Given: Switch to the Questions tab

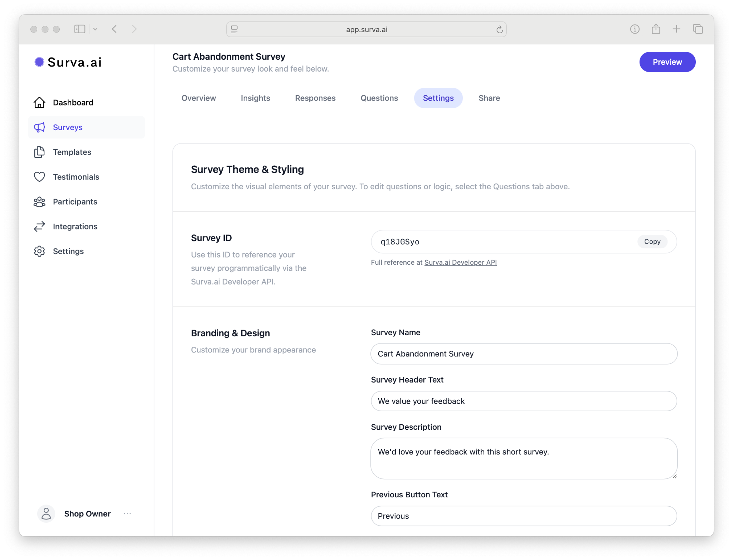Looking at the screenshot, I should coord(379,98).
